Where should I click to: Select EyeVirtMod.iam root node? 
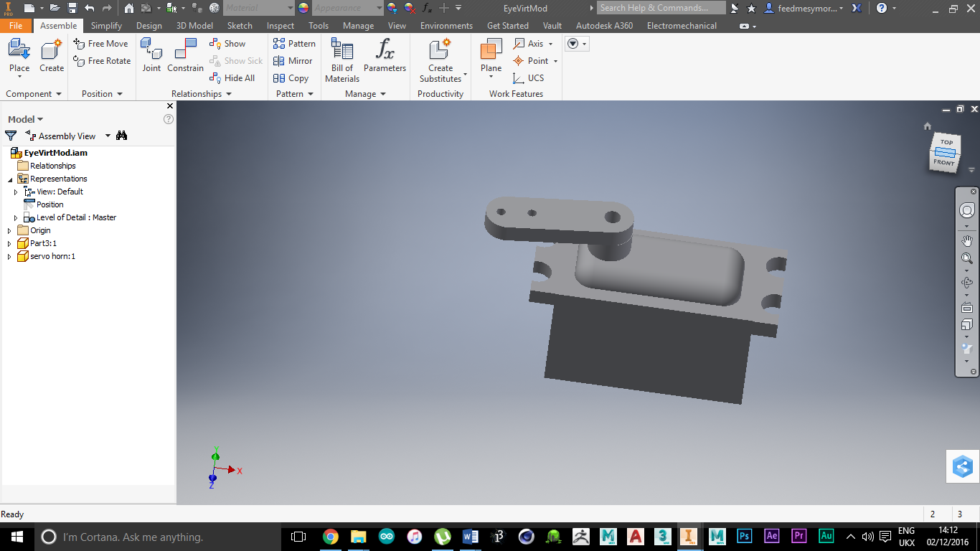pos(49,153)
